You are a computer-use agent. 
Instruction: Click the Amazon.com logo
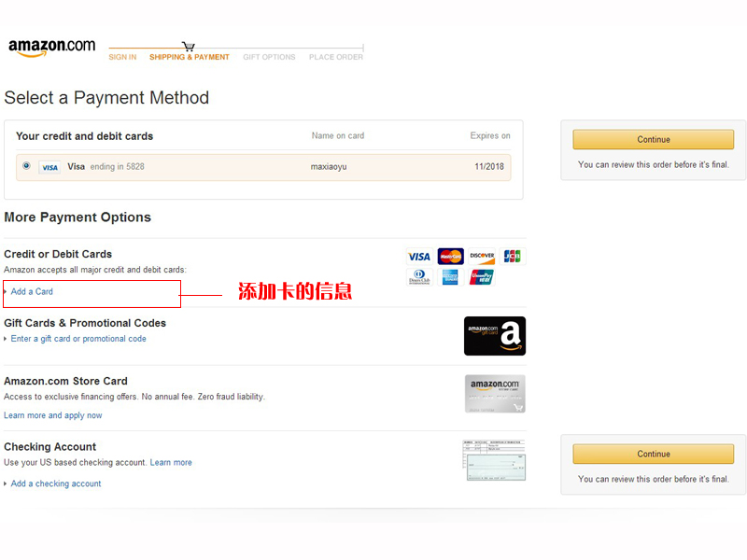tap(52, 48)
